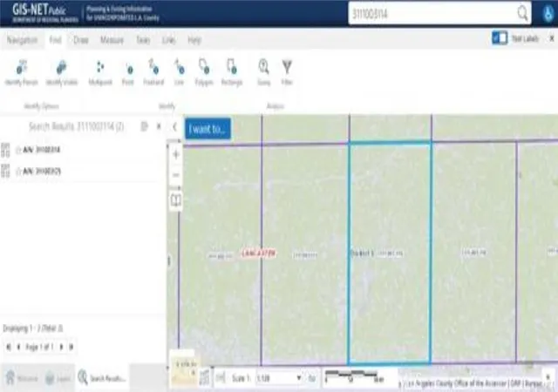
Task: Choose the Point identify tool
Action: pyautogui.click(x=128, y=72)
